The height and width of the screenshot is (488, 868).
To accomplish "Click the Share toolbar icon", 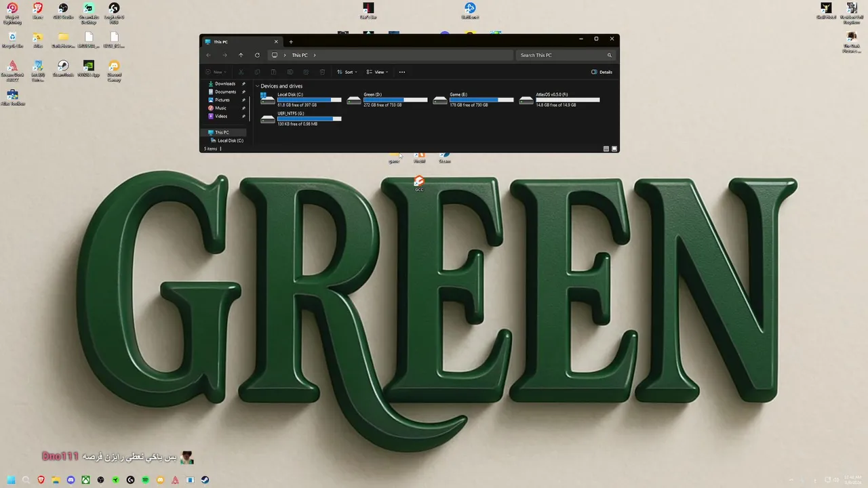I will click(306, 72).
